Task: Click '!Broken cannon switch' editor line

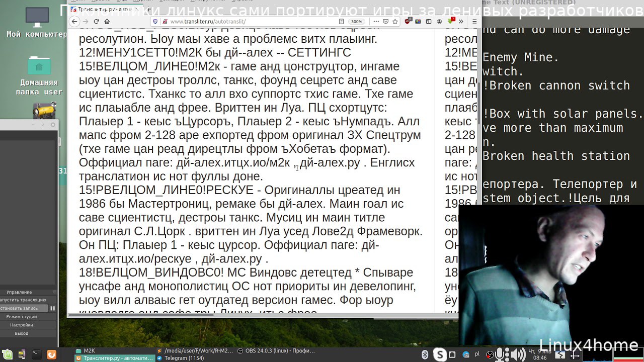Action: coord(556,85)
